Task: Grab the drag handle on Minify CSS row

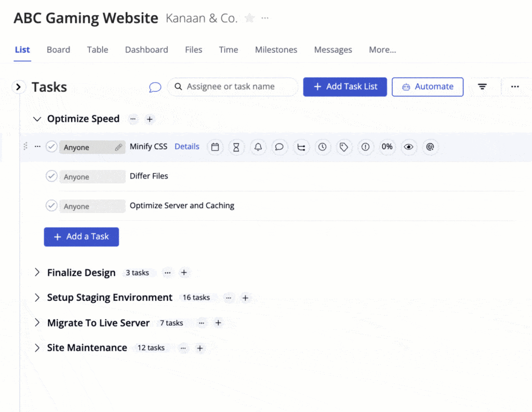Action: [25, 147]
